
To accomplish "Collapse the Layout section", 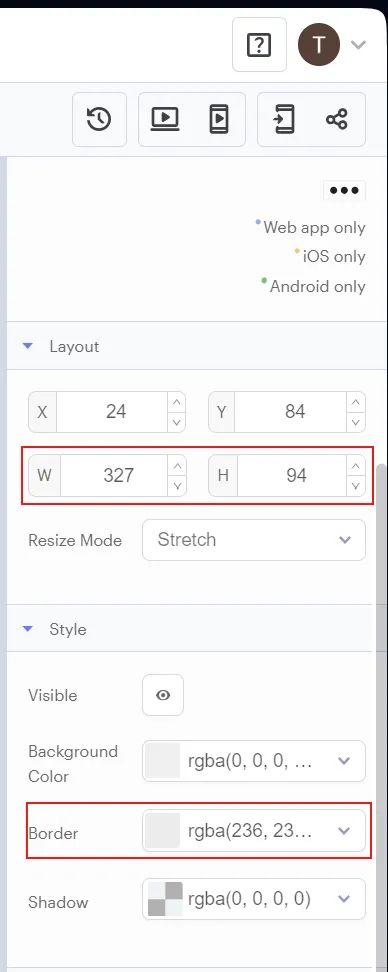I will (27, 346).
